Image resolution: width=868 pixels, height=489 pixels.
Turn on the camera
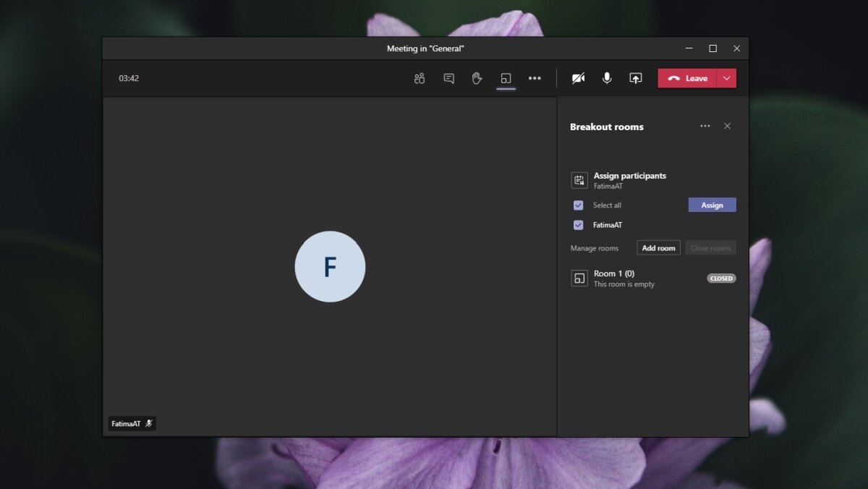pyautogui.click(x=578, y=78)
